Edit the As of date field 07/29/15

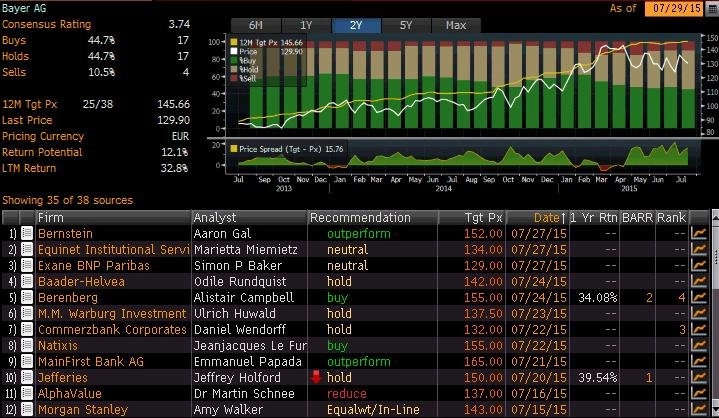coord(674,9)
